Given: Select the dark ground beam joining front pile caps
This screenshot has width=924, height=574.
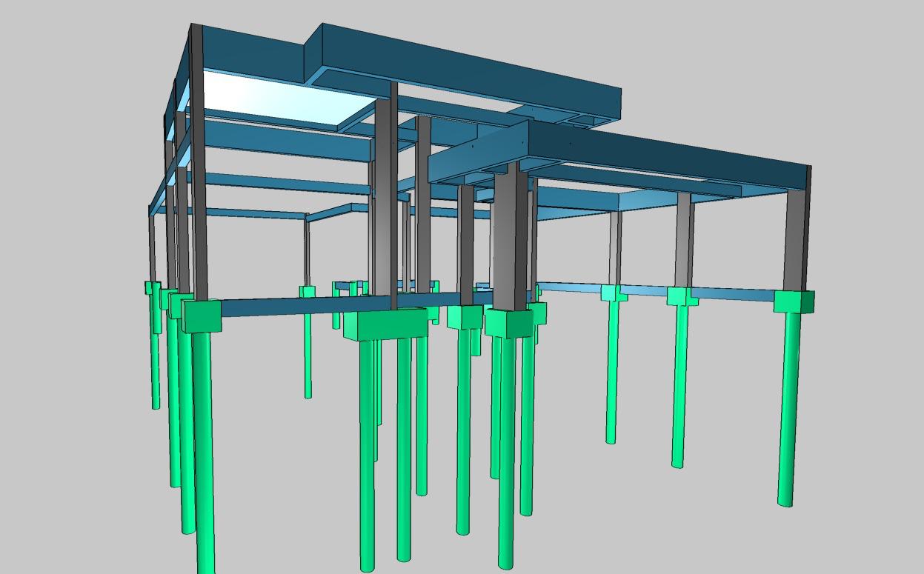Looking at the screenshot, I should (x=296, y=307).
